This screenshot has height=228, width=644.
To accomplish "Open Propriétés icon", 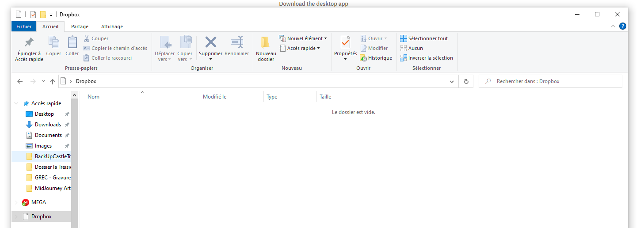I will (x=345, y=42).
